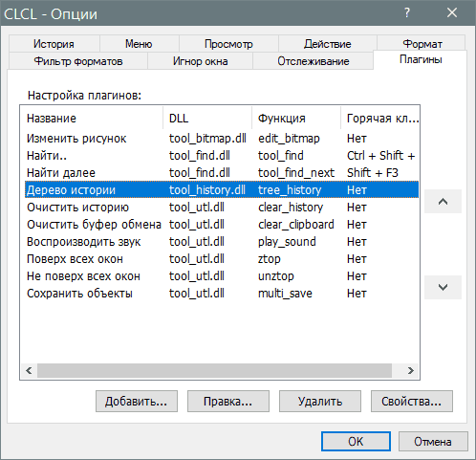Click the tool_bitmap.dll cell
Screen dimensions: 476x460
click(x=207, y=139)
